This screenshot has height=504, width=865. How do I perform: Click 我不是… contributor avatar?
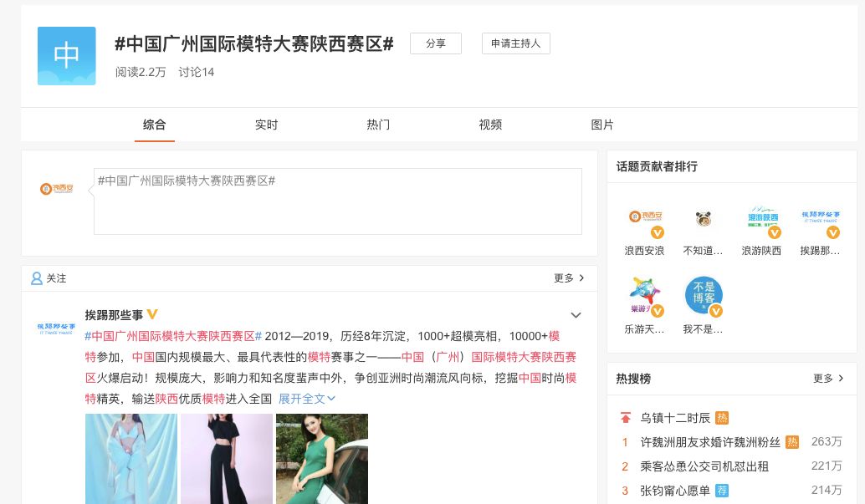[x=704, y=296]
